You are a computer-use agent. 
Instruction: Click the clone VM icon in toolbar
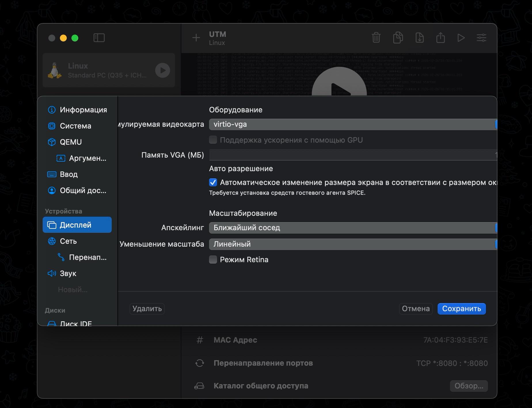[x=398, y=38]
